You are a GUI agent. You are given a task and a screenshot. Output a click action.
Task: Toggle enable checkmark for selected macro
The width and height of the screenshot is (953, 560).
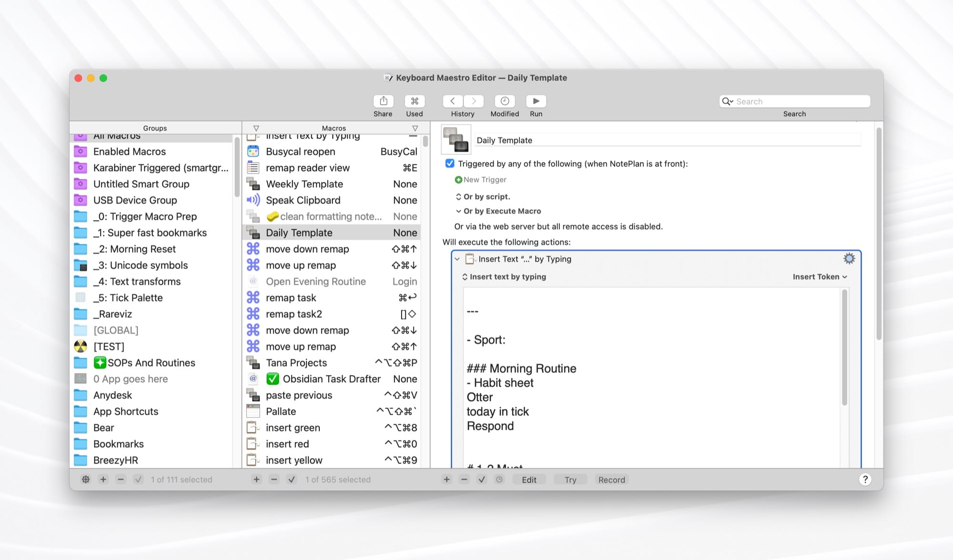point(292,480)
